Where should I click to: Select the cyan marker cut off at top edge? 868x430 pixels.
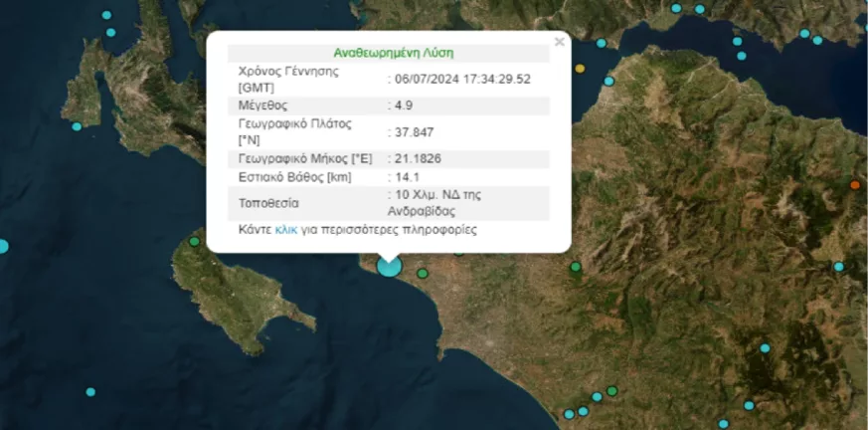tap(676, 8)
